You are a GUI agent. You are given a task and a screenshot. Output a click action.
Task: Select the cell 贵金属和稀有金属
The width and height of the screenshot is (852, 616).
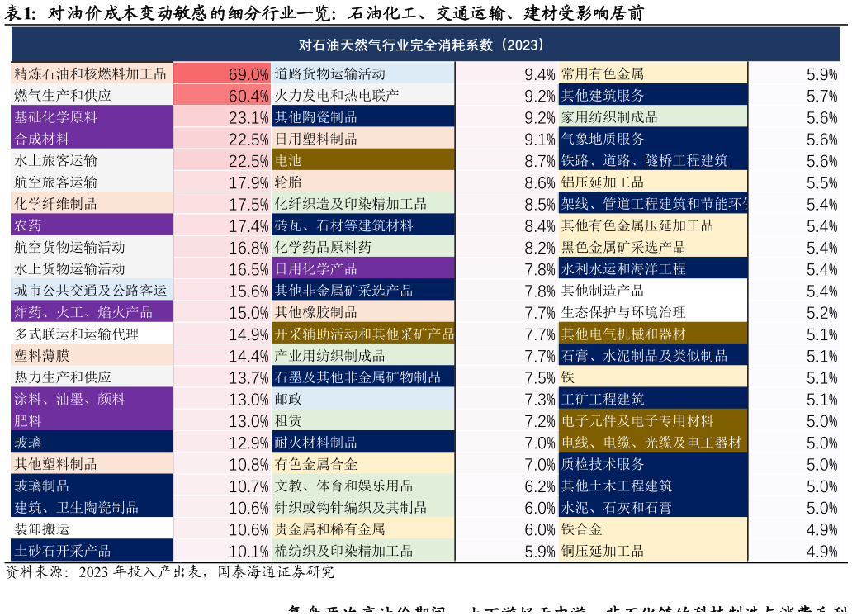pyautogui.click(x=363, y=529)
